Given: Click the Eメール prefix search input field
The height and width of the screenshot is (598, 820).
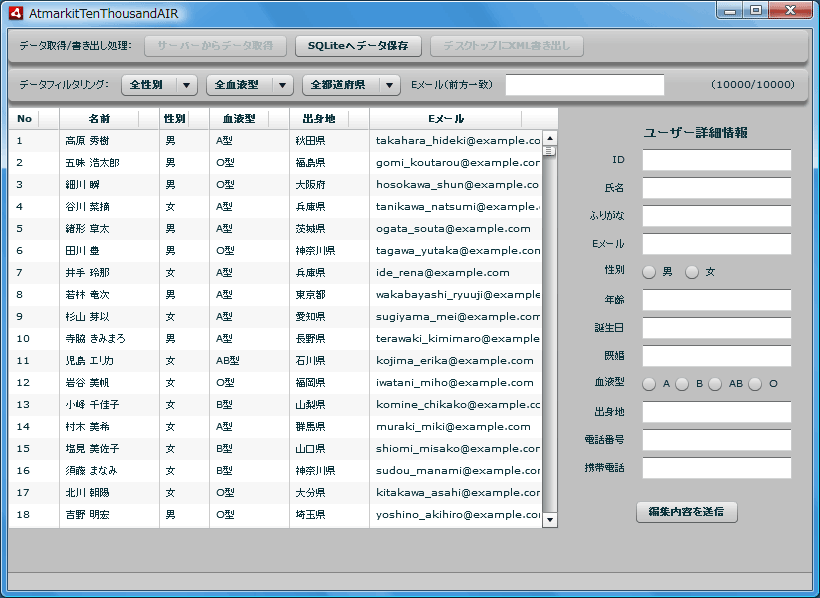Looking at the screenshot, I should [584, 84].
